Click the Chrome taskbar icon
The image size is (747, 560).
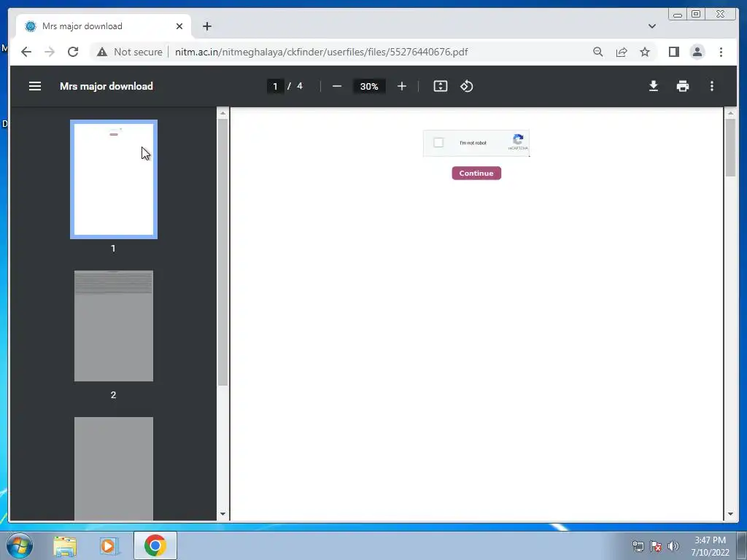[155, 545]
